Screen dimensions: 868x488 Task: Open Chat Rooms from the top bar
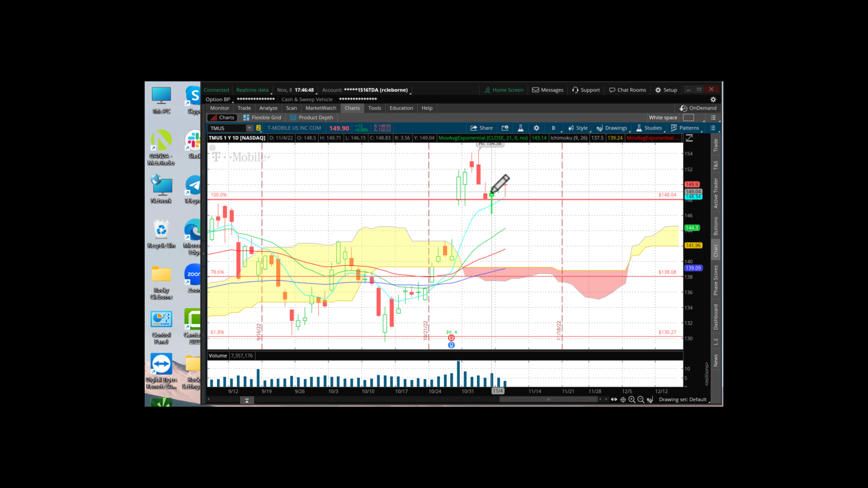(627, 90)
